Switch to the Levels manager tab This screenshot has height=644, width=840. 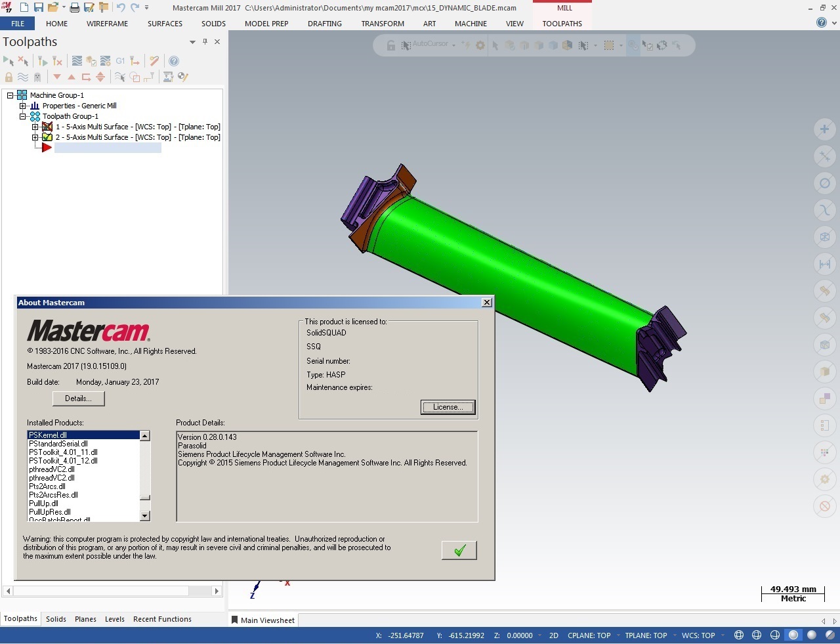[114, 619]
